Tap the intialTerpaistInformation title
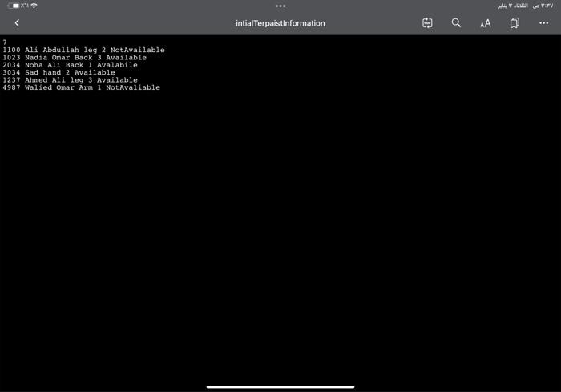The width and height of the screenshot is (561, 392). pos(280,23)
